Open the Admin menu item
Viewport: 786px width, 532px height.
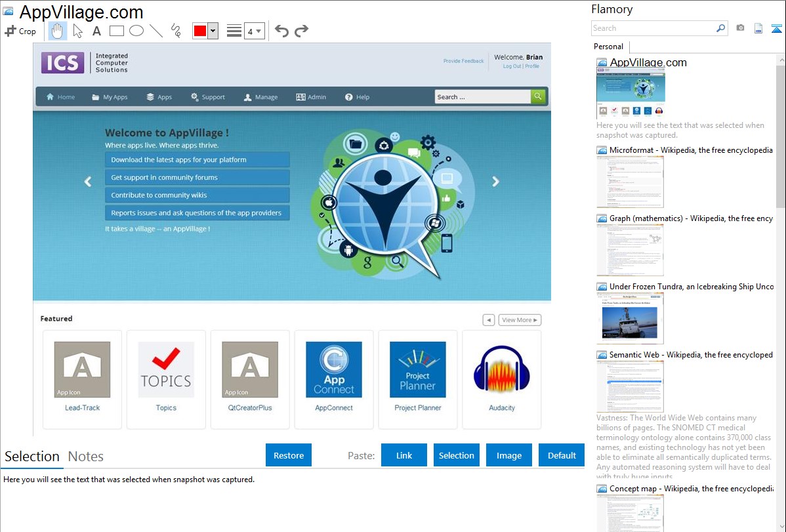[311, 97]
